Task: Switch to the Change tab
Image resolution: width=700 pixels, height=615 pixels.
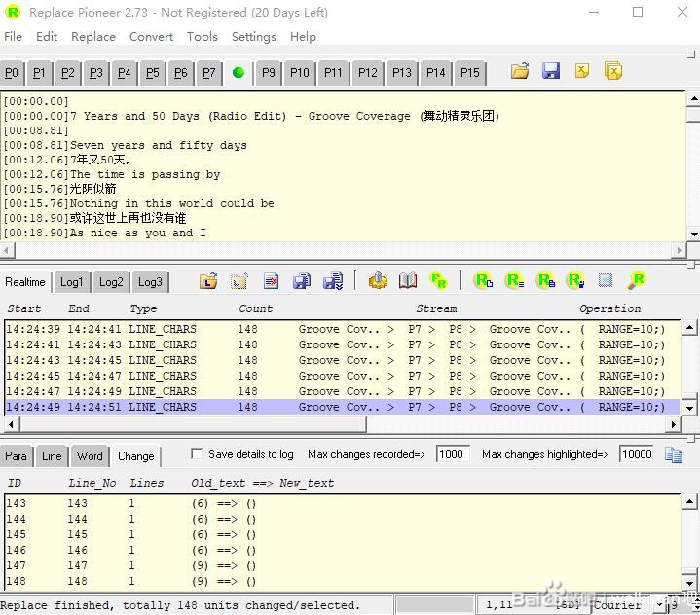Action: click(x=136, y=456)
